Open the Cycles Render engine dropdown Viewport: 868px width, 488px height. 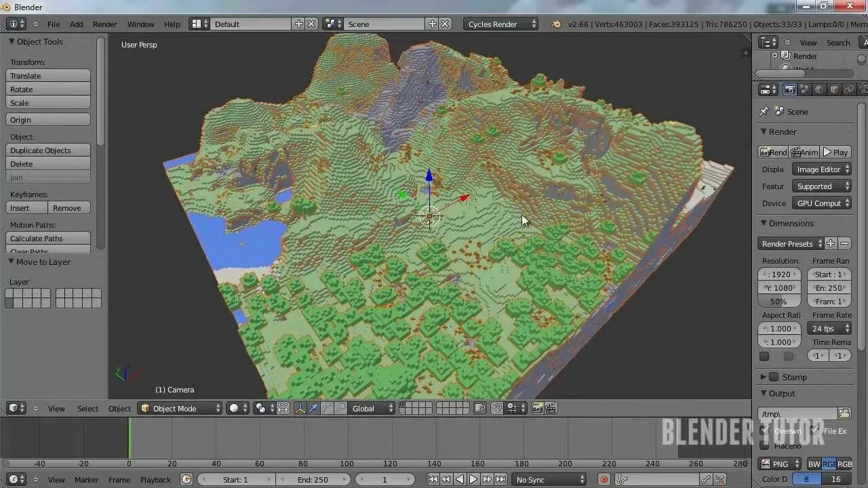point(501,24)
